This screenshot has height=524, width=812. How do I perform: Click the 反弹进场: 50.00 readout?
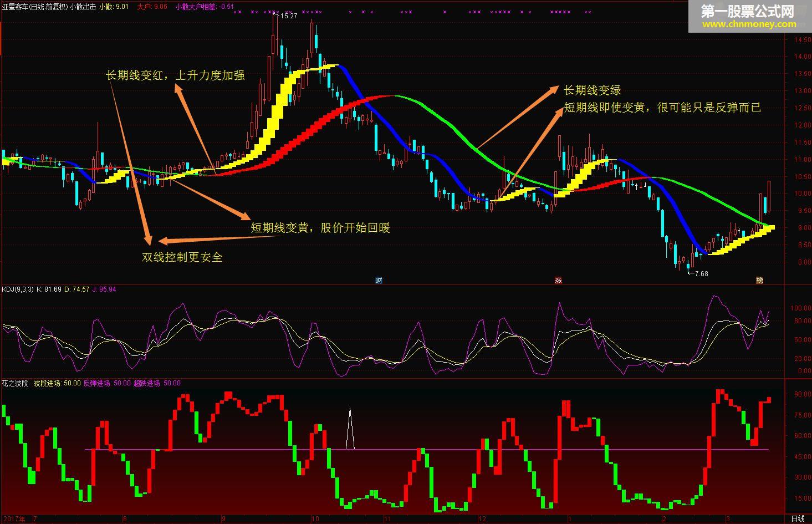point(107,383)
